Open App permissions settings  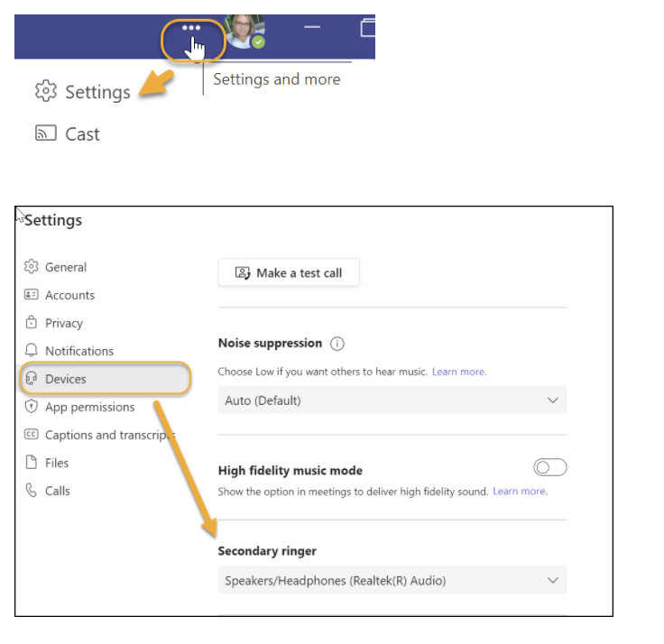(x=89, y=407)
